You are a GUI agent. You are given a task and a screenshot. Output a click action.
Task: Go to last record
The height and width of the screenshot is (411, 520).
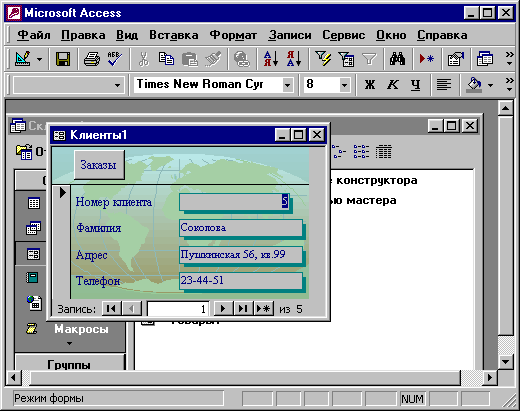(243, 309)
